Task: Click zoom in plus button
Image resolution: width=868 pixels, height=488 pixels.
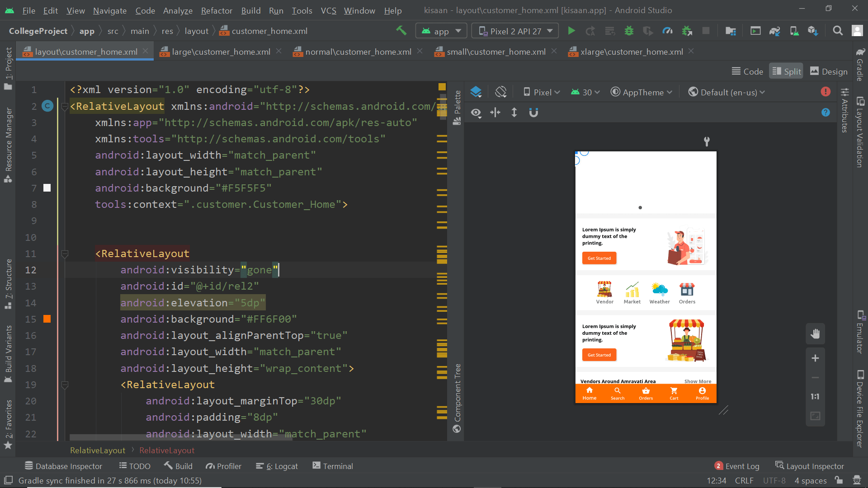Action: pyautogui.click(x=815, y=358)
